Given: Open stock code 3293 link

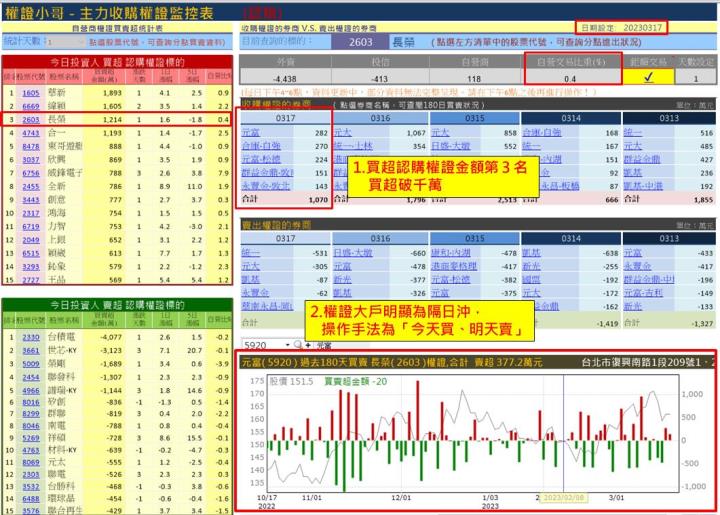Looking at the screenshot, I should pos(31,266).
